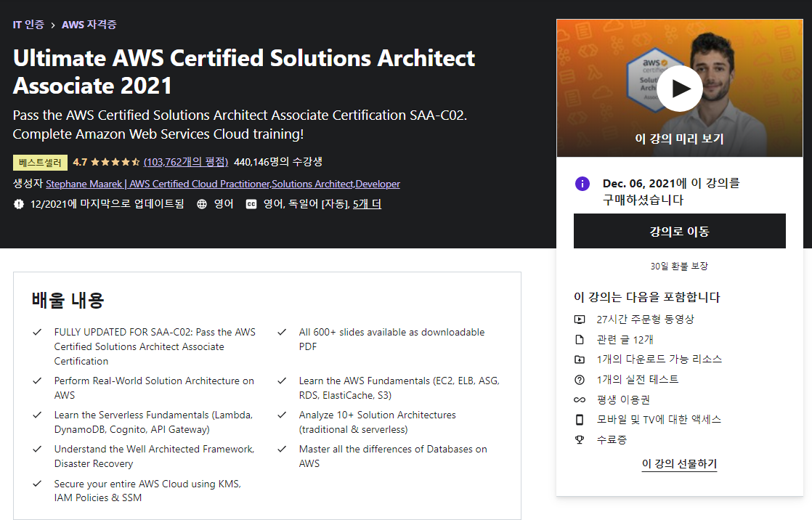
Task: Click the 평생 이용권 text
Action: [623, 400]
